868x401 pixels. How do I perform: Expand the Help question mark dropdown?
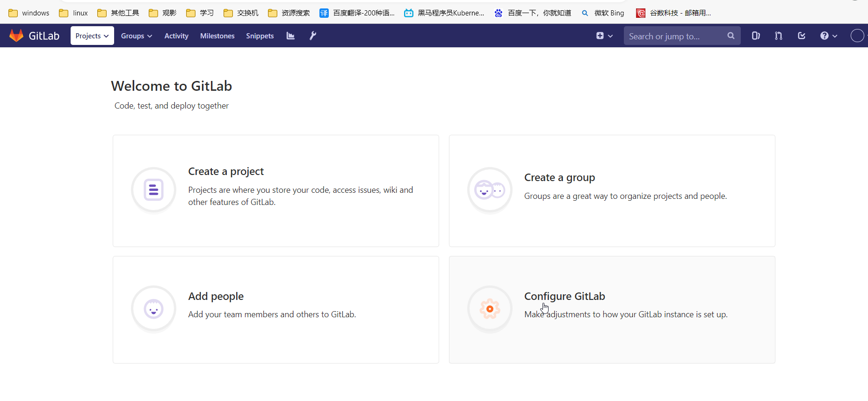tap(829, 36)
